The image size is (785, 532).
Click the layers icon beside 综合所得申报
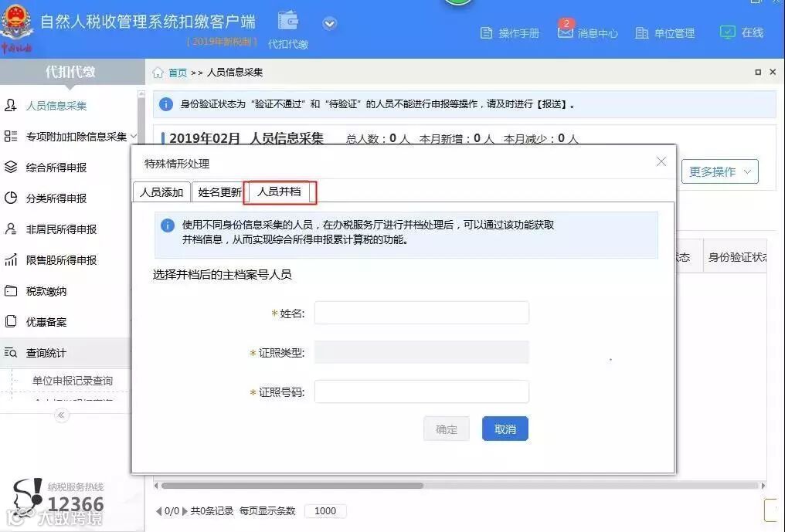pyautogui.click(x=11, y=167)
